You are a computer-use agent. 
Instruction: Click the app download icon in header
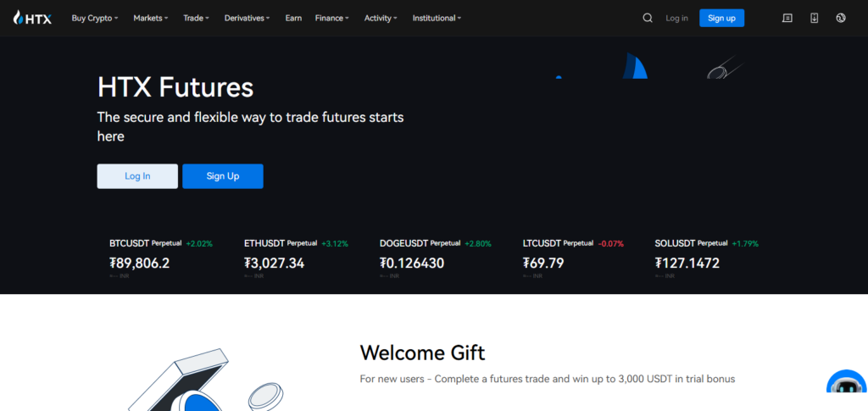(x=814, y=19)
